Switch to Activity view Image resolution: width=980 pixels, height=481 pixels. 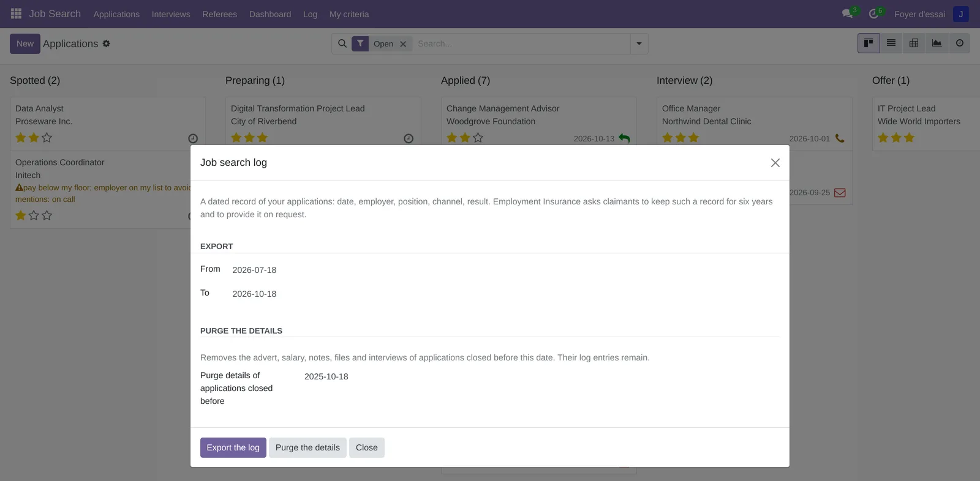click(959, 43)
